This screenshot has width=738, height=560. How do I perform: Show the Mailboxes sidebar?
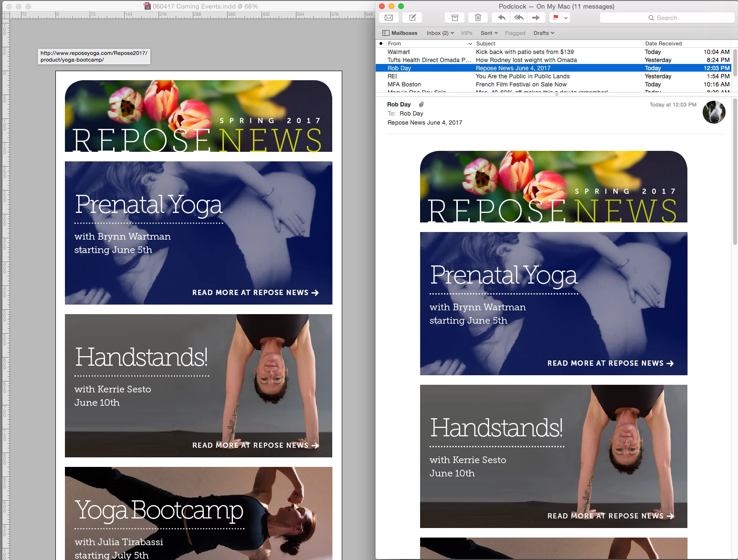400,33
